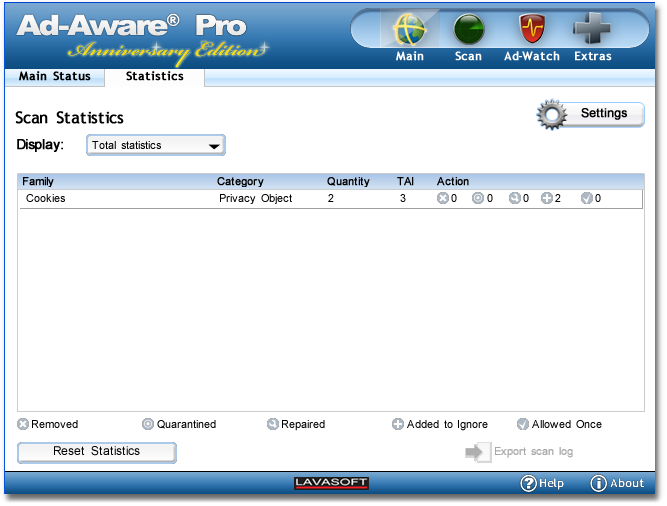The height and width of the screenshot is (506, 667).
Task: Click the Settings button label
Action: click(604, 113)
